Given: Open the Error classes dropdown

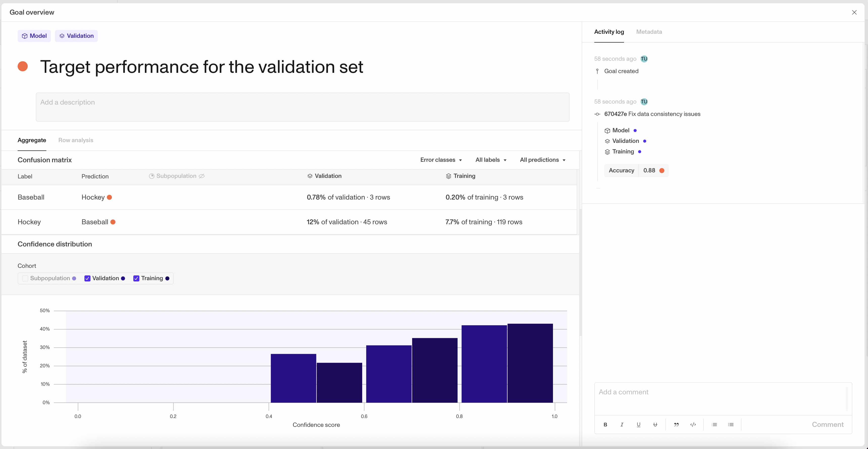Looking at the screenshot, I should tap(441, 160).
